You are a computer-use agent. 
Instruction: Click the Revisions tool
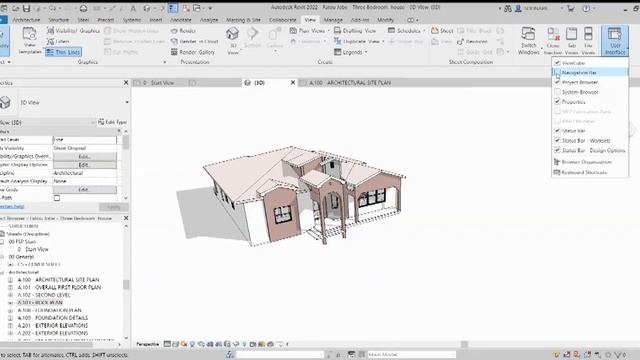click(472, 41)
